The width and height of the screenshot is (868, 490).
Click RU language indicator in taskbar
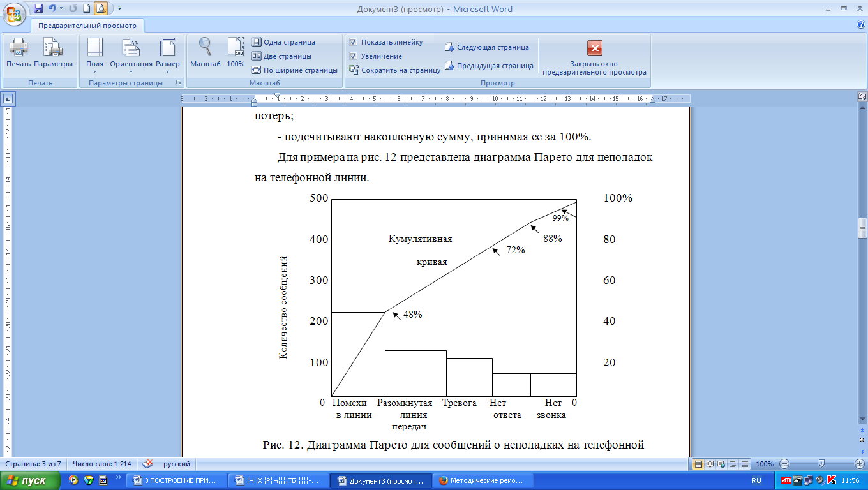click(x=756, y=480)
